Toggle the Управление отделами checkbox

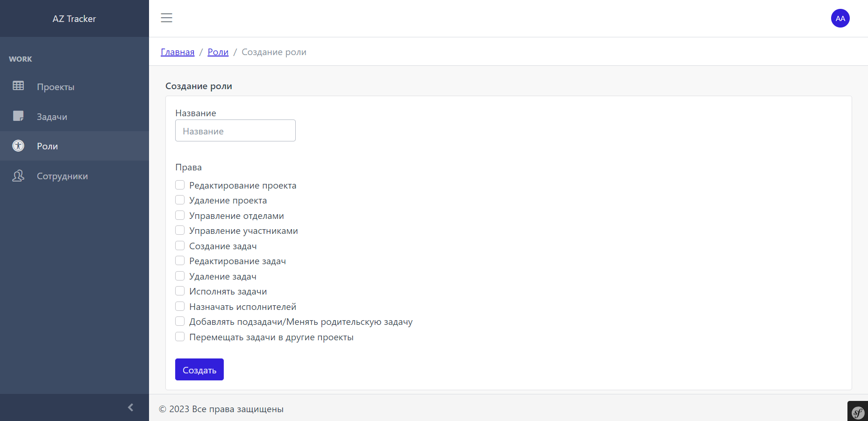pyautogui.click(x=180, y=215)
